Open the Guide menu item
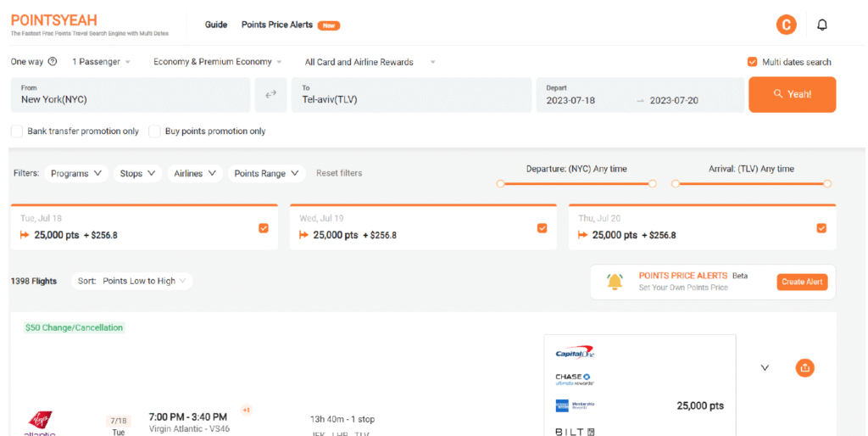The height and width of the screenshot is (436, 868). (216, 25)
